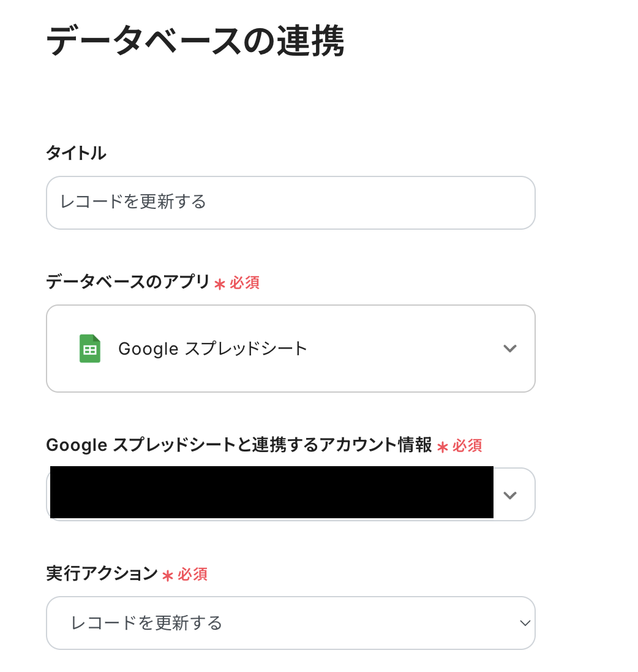638x672 pixels.
Task: Click the レコードを更新する option in 実行アクション
Action: (x=147, y=623)
